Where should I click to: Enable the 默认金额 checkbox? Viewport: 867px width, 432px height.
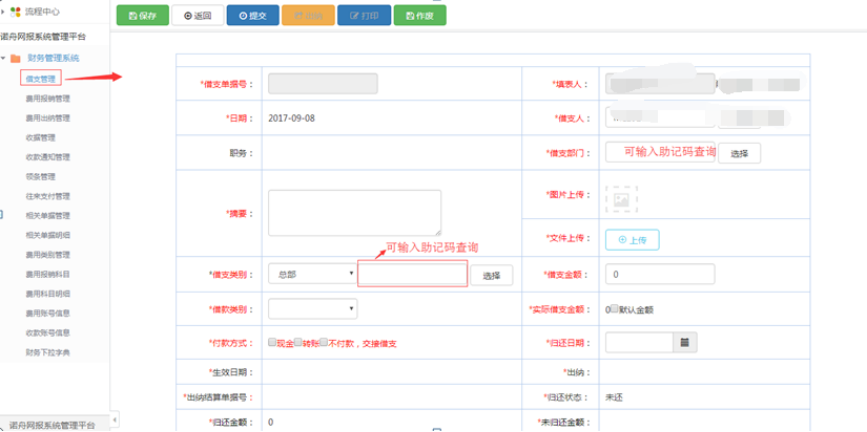tap(615, 309)
